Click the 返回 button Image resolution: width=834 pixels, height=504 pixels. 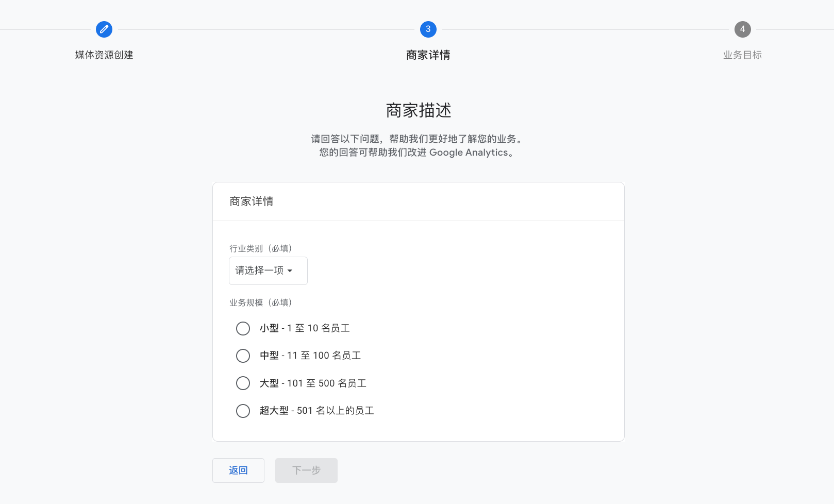coord(238,470)
